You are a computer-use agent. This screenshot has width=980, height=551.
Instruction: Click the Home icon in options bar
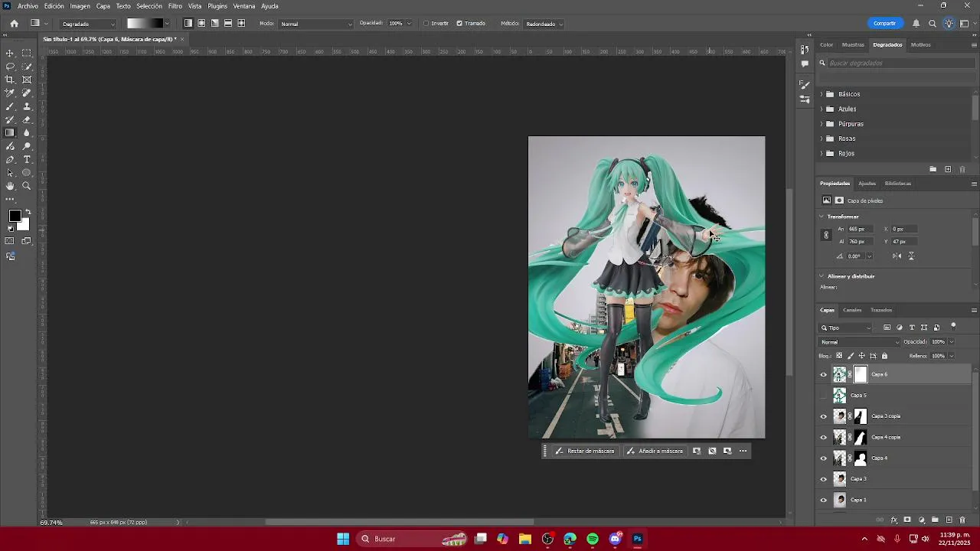point(14,24)
